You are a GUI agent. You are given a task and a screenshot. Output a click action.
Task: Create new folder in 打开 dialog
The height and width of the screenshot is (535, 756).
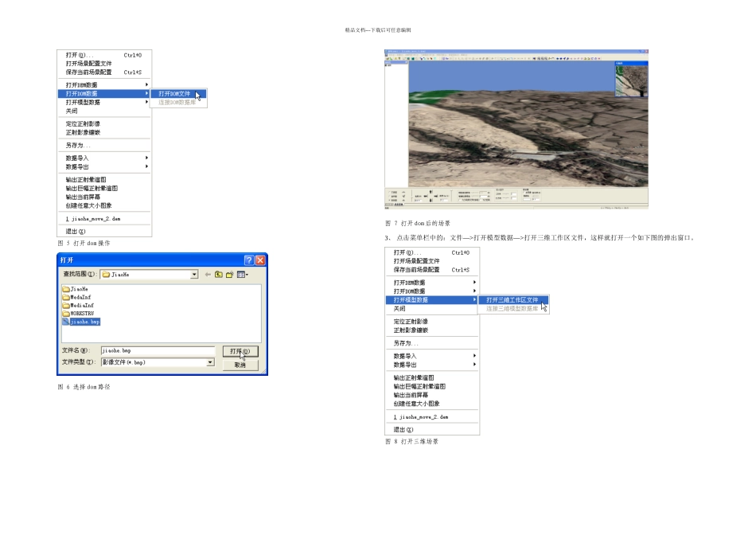(229, 275)
